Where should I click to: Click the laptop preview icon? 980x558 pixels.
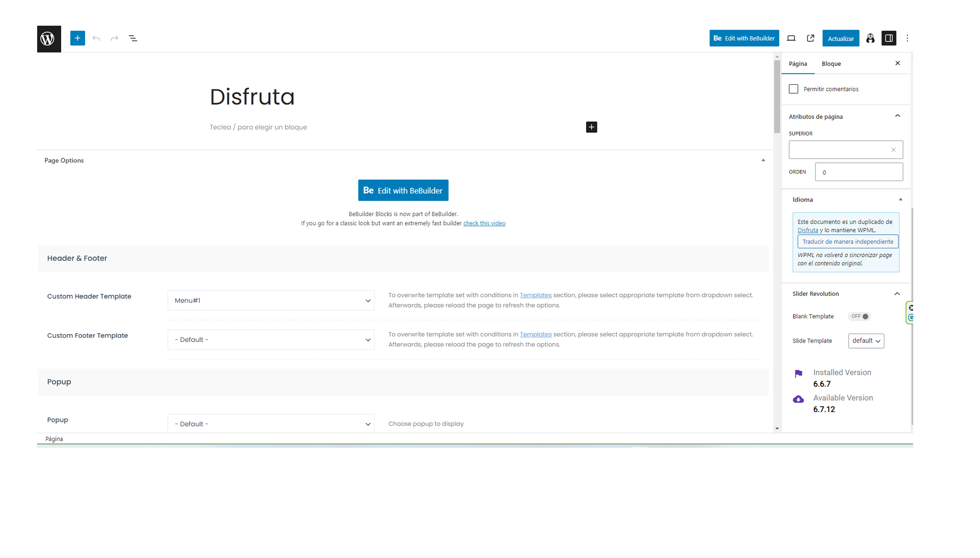(x=791, y=38)
